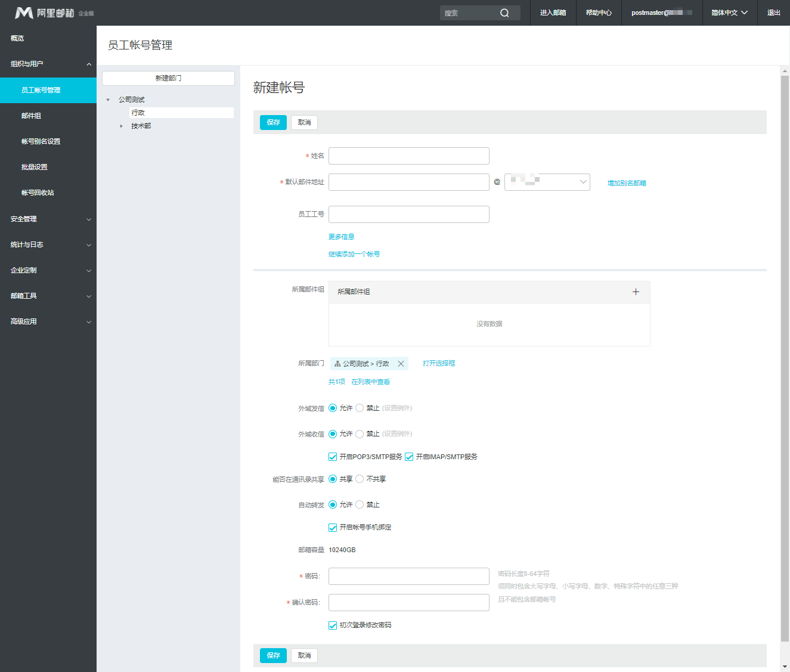Expand the 技术部 tree node arrow
This screenshot has height=672, width=790.
click(121, 126)
